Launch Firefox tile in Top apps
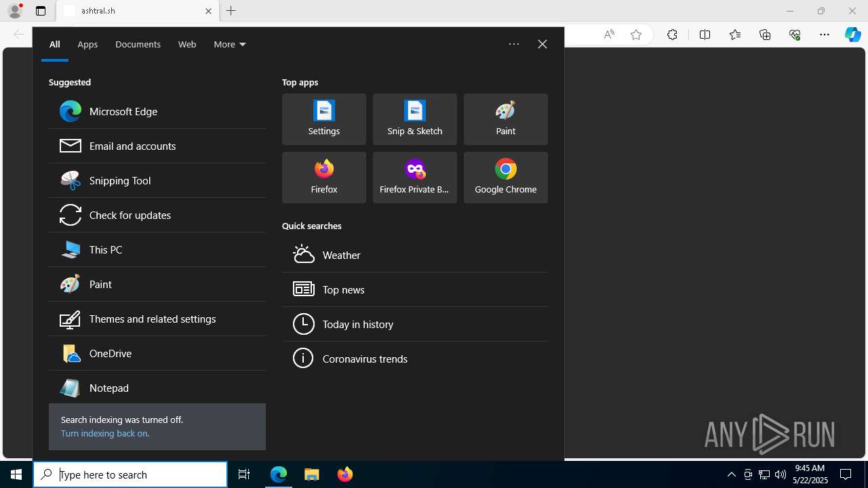This screenshot has width=868, height=488. coord(324,178)
